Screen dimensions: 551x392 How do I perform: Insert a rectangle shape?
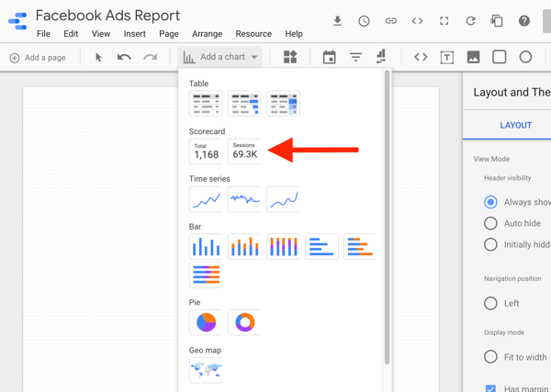(x=500, y=57)
